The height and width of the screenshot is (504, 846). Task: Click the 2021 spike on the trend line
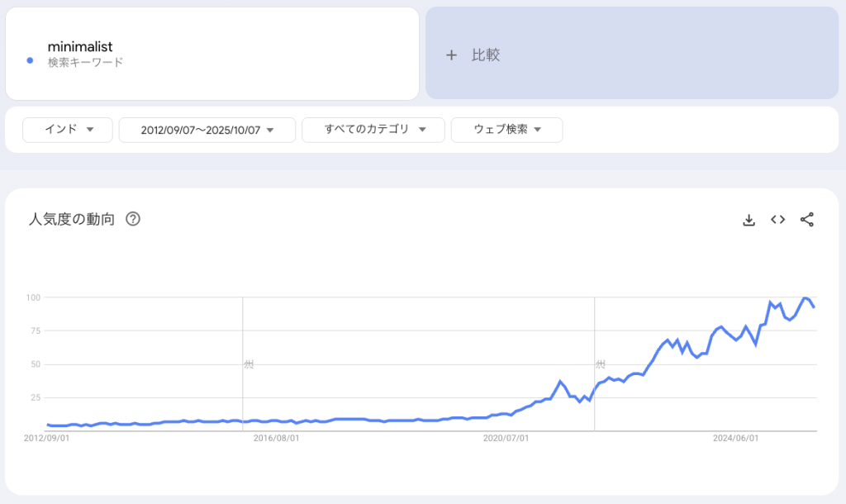[560, 382]
